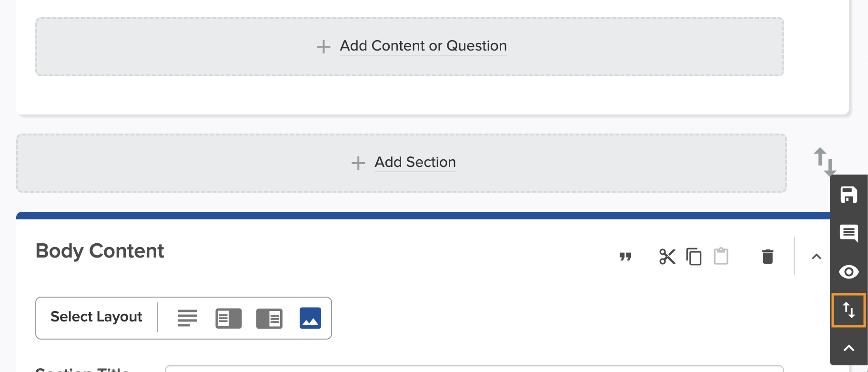Click the save floppy disk icon
Screen dimensions: 868x372
point(848,195)
